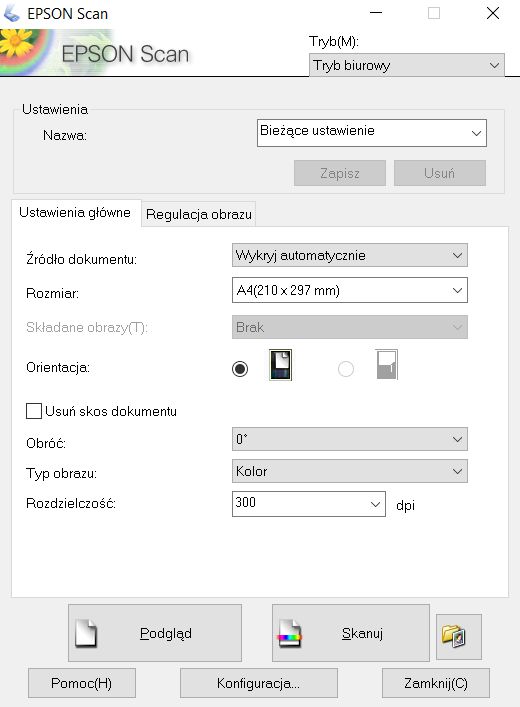
Task: Select the portrait orientation page icon
Action: pos(280,365)
